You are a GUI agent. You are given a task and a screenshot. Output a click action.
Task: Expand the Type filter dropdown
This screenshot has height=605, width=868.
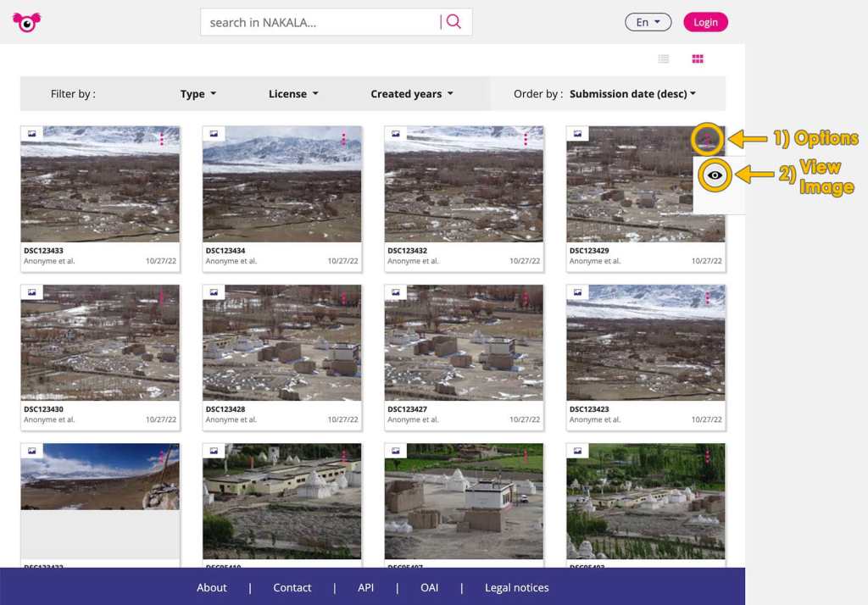198,94
